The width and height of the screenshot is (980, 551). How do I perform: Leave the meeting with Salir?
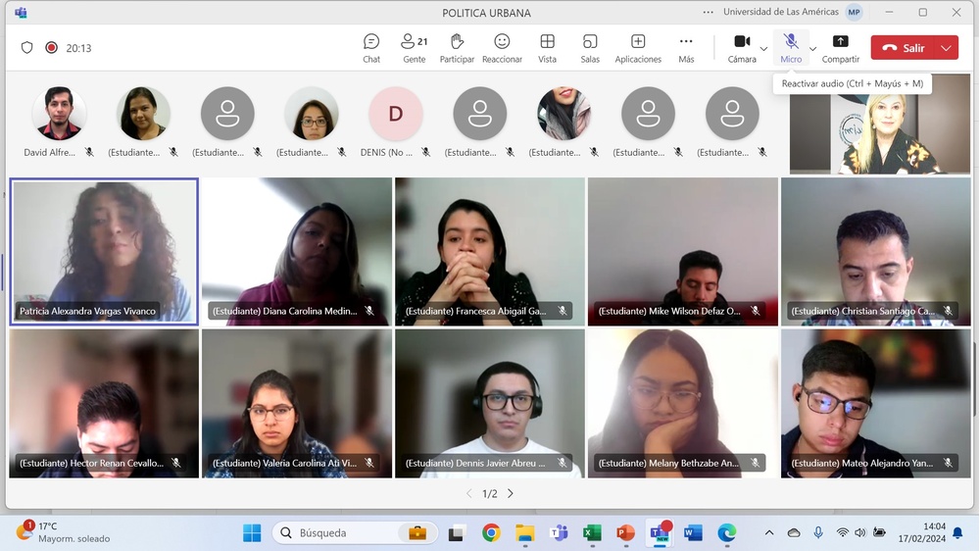point(904,48)
